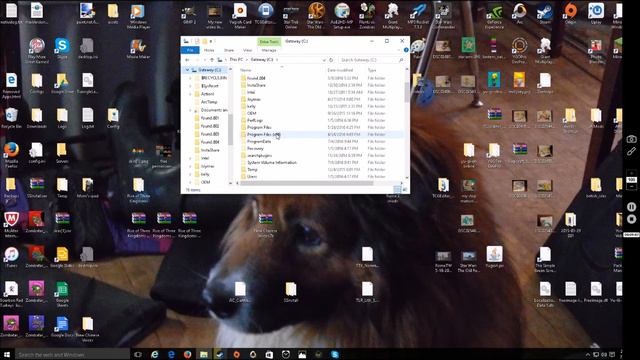This screenshot has width=640, height=360.
Task: Select the Steam desktop shortcut
Action: point(545,14)
